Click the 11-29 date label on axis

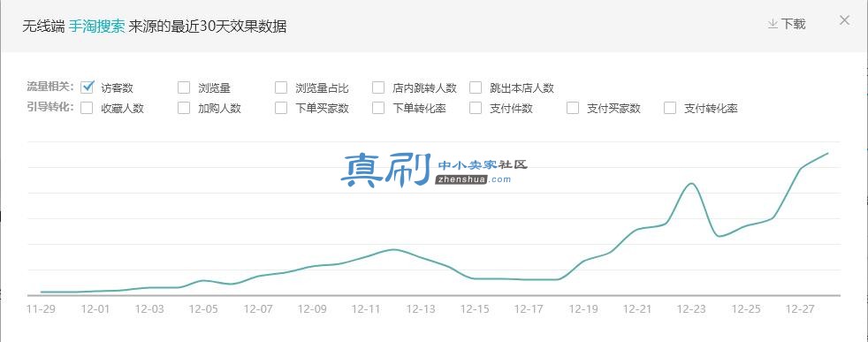coord(41,308)
